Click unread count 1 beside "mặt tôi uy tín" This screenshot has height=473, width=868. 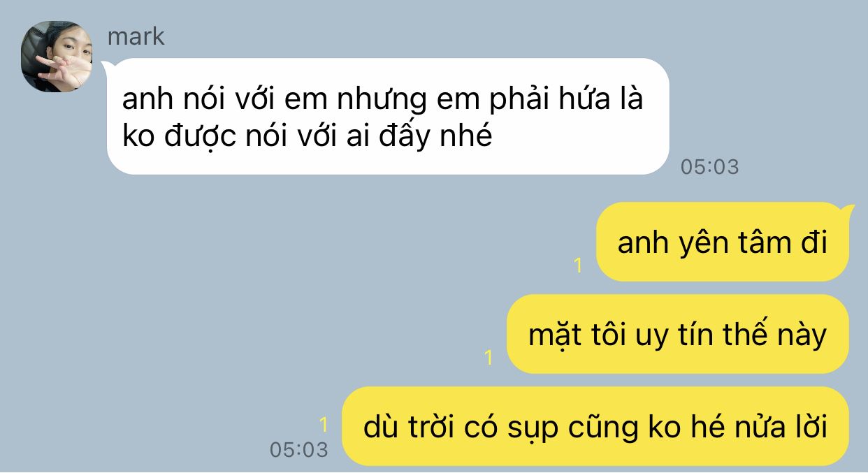[489, 358]
